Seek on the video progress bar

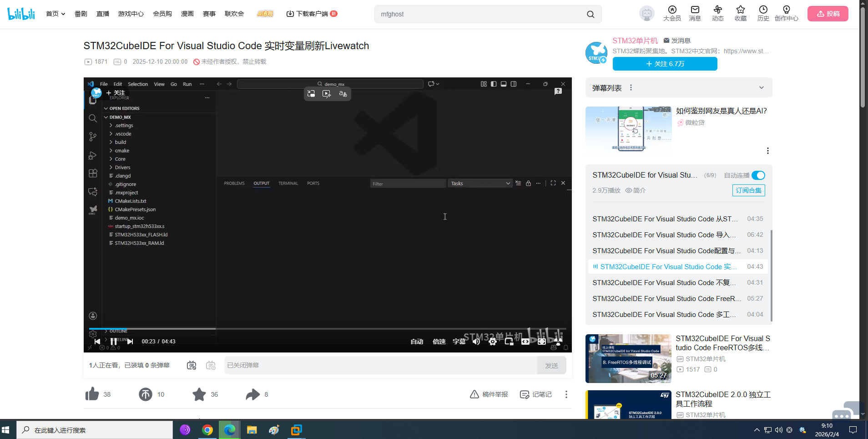328,328
